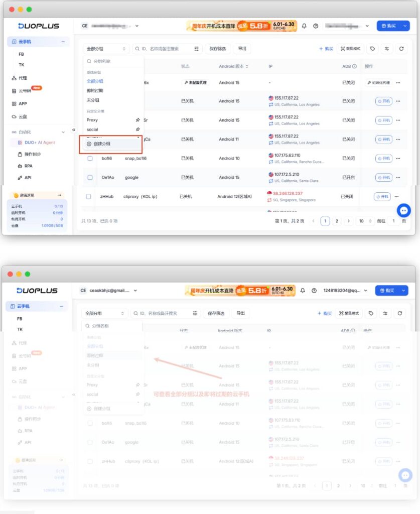Click the 38.246.128.237 Singapore IP address

(x=288, y=193)
